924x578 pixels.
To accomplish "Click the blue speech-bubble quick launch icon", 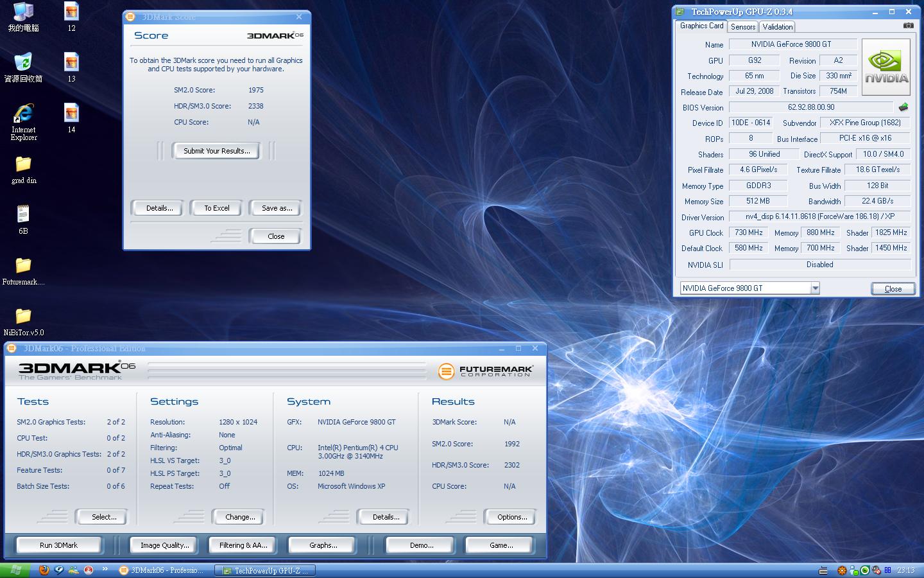I will pos(59,570).
